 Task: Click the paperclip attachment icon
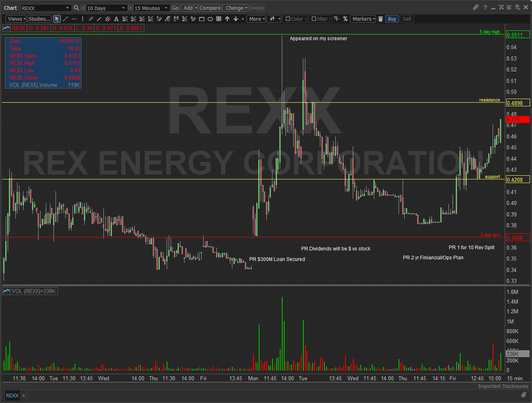pos(523,395)
